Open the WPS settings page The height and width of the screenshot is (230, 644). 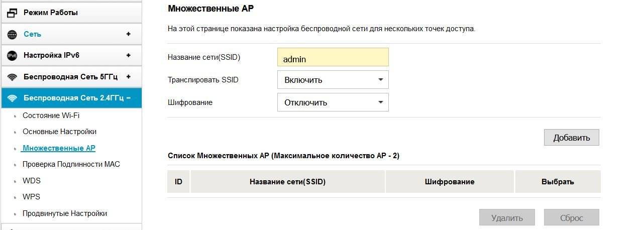(x=31, y=197)
